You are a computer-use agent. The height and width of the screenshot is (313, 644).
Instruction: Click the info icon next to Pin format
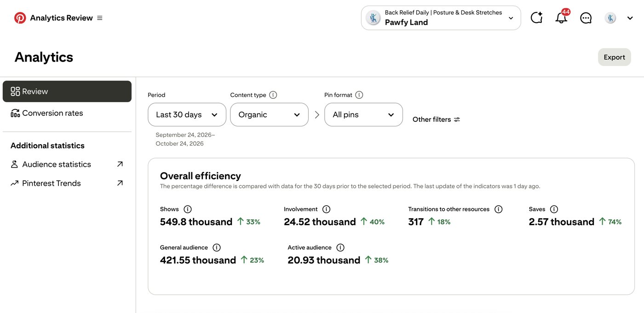pyautogui.click(x=359, y=95)
